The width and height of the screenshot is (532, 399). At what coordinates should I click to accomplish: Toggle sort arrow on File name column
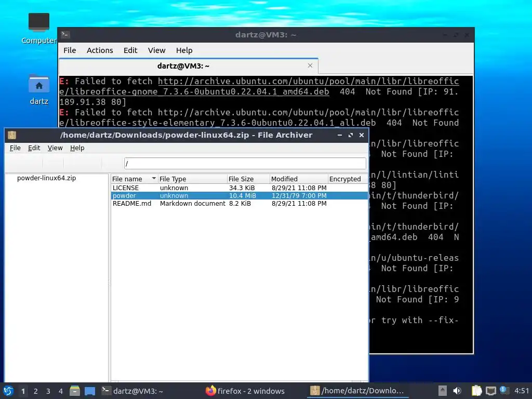(x=154, y=179)
